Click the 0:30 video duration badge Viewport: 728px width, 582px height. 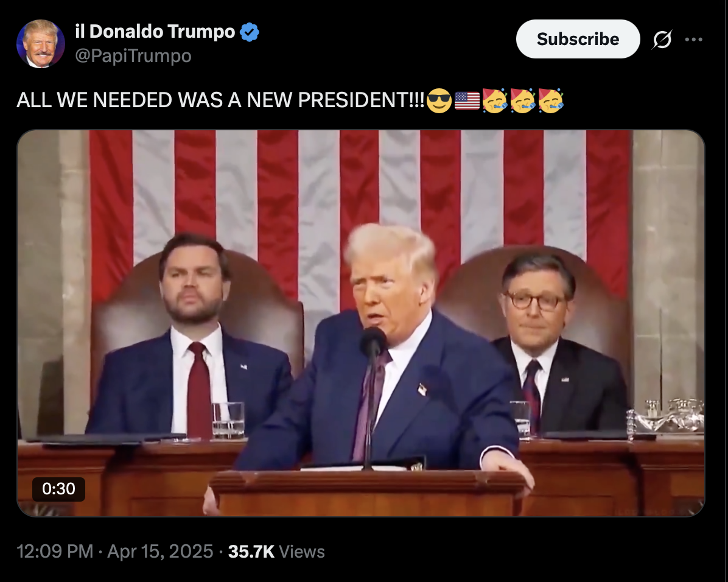coord(58,489)
